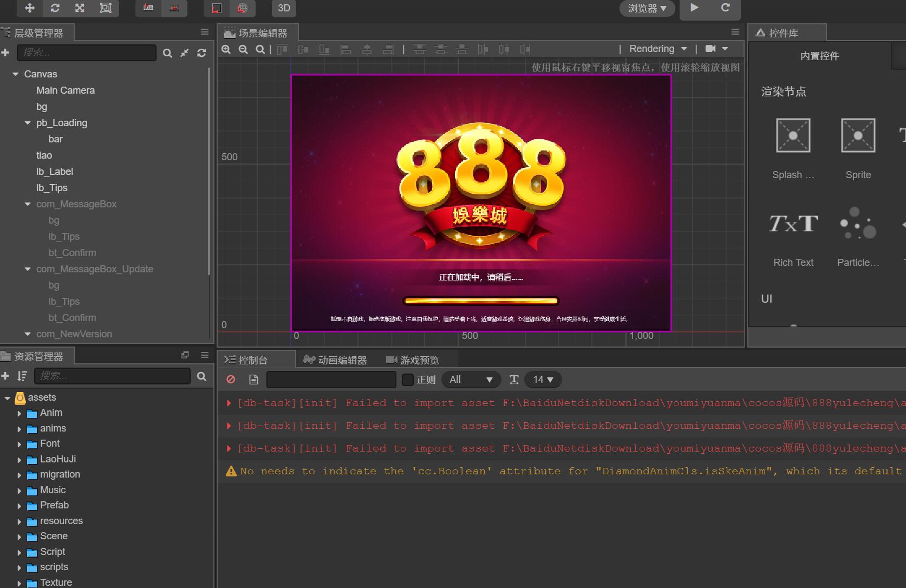Click the sort assets icon
Screen dimensions: 906x588
[22, 376]
